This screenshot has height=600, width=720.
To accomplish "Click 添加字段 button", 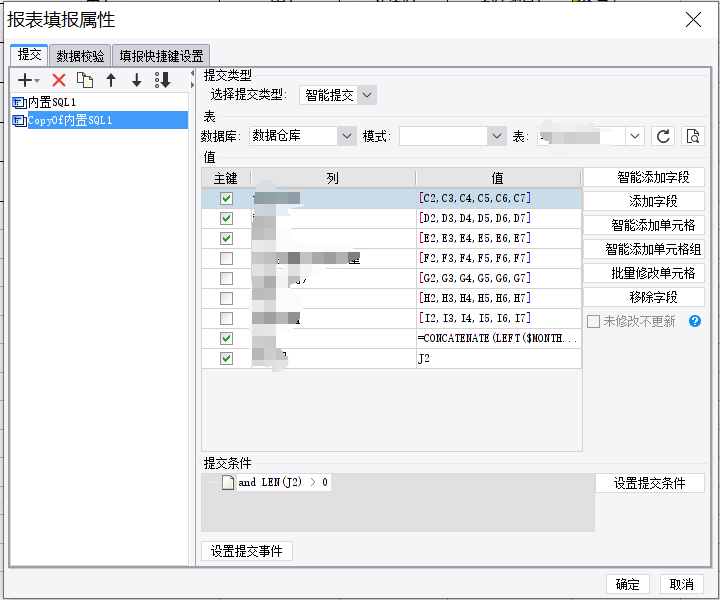I will pos(644,201).
